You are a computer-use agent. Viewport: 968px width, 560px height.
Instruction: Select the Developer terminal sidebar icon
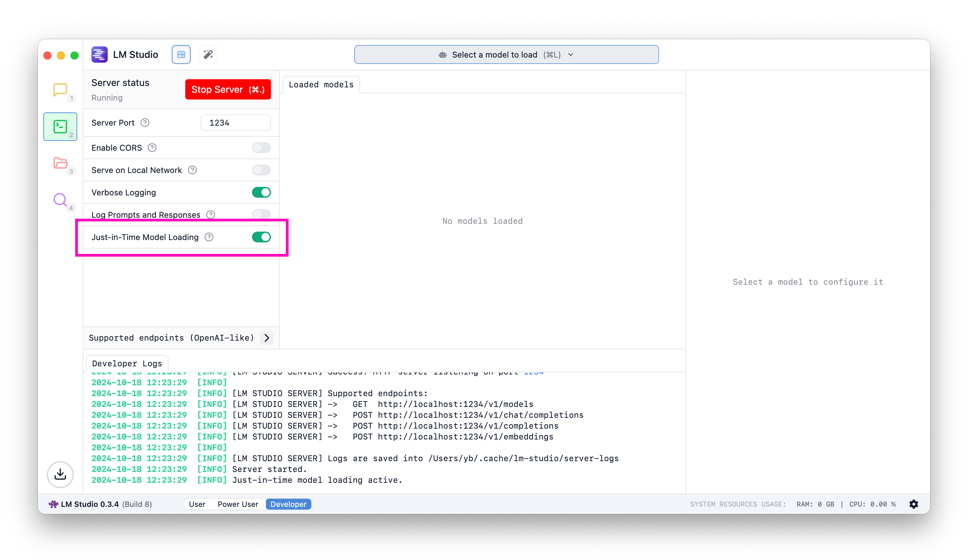tap(60, 126)
